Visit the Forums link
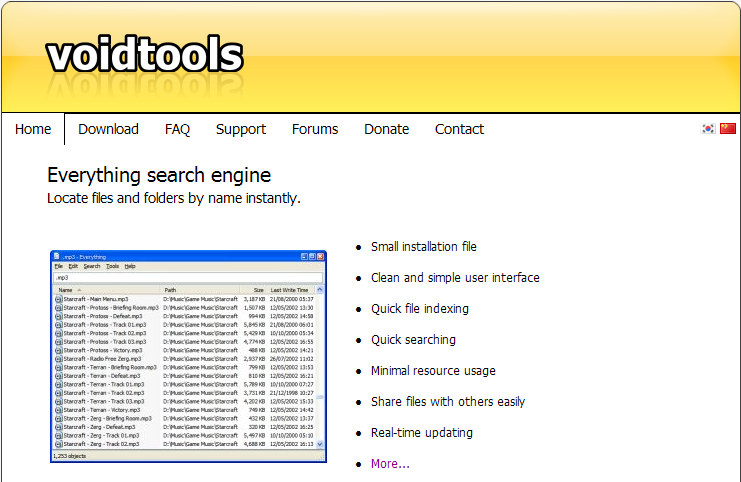The height and width of the screenshot is (482, 741). [315, 129]
